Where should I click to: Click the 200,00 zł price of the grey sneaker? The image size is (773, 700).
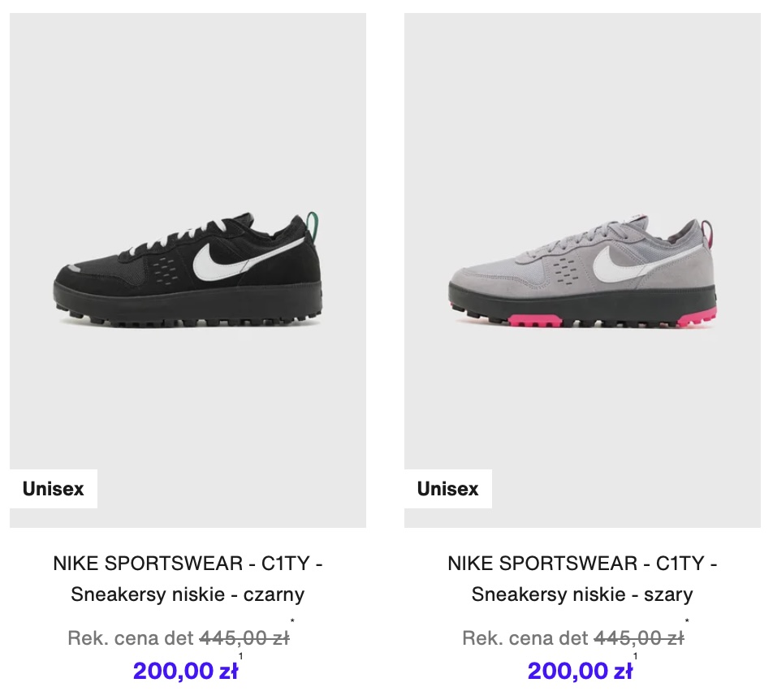tap(580, 671)
